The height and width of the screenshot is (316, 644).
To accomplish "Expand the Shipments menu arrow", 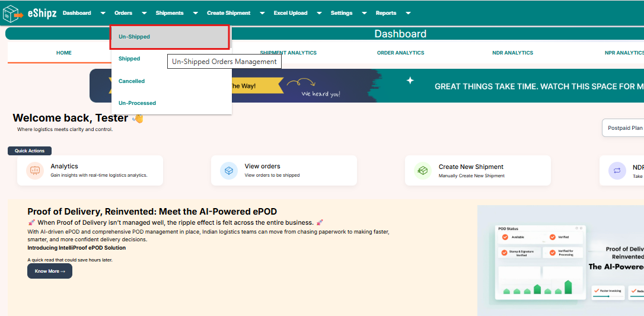I will [x=196, y=13].
